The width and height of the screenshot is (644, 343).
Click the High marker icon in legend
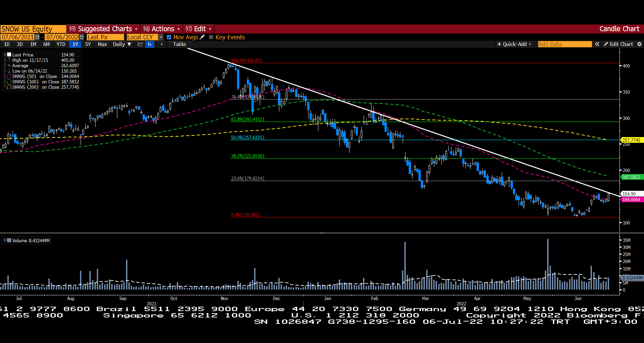click(9, 60)
